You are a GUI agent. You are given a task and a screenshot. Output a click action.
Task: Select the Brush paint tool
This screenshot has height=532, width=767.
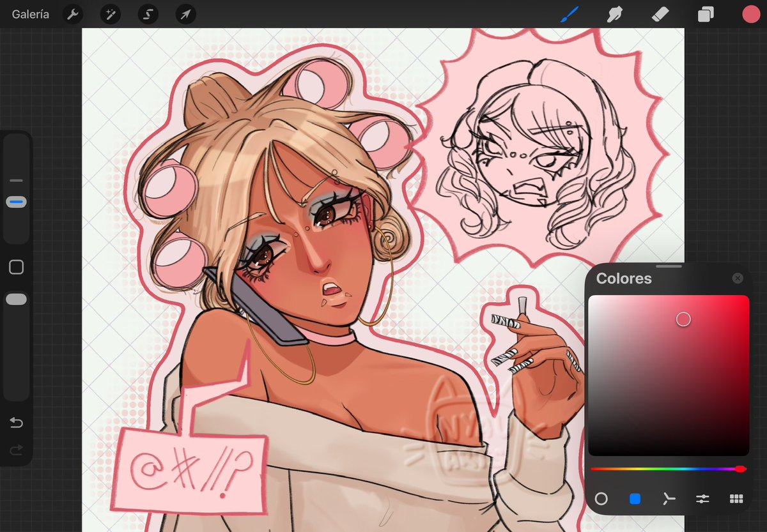click(569, 14)
